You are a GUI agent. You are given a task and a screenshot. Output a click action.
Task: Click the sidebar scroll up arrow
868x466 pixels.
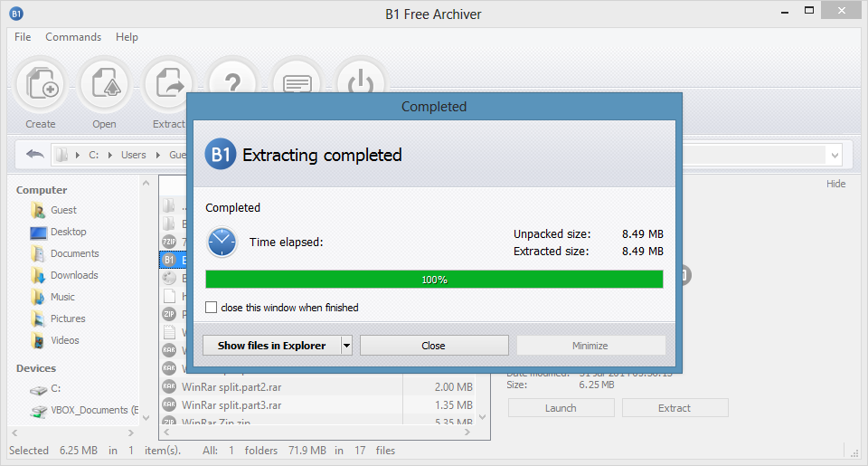pyautogui.click(x=146, y=183)
